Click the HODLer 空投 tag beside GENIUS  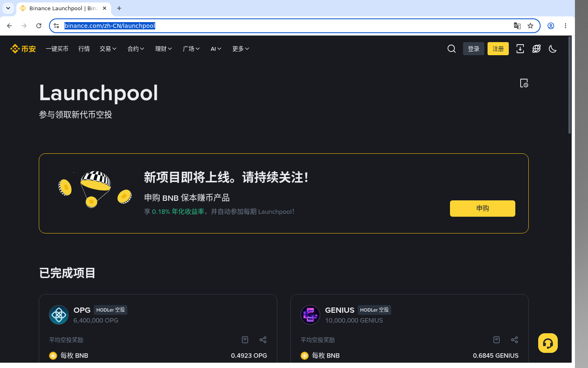click(x=374, y=310)
